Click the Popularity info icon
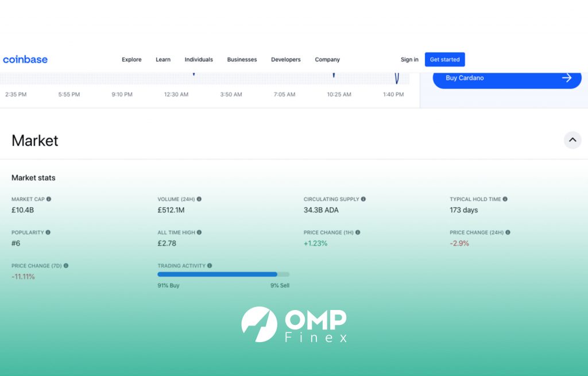Screen dimensions: 588x376 (48, 232)
